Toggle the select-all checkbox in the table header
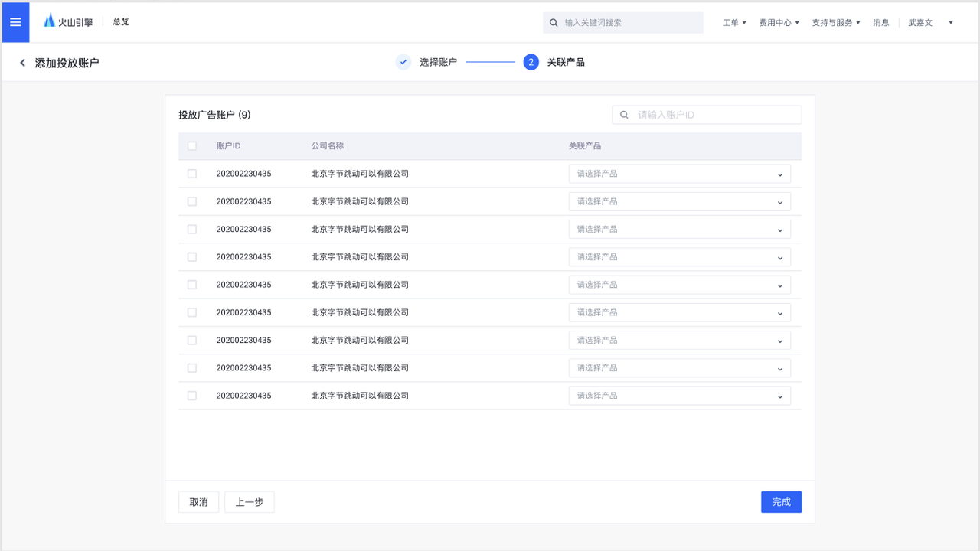Image resolution: width=980 pixels, height=551 pixels. point(192,146)
